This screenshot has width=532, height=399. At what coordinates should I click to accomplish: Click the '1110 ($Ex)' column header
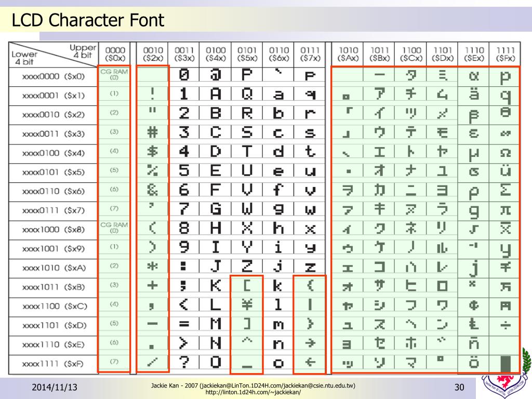coord(474,54)
